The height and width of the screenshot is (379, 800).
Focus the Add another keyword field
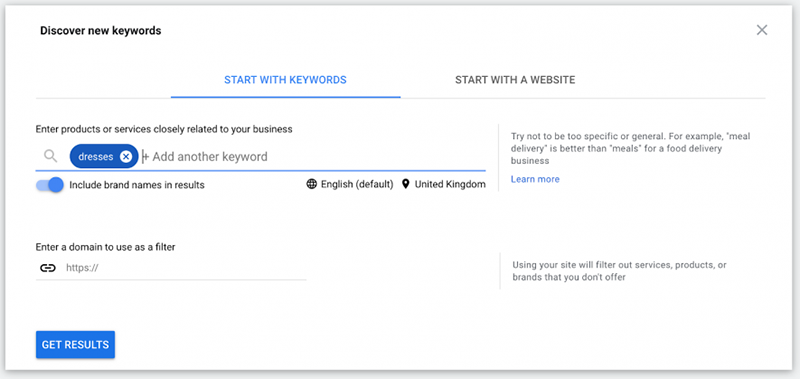tap(313, 157)
